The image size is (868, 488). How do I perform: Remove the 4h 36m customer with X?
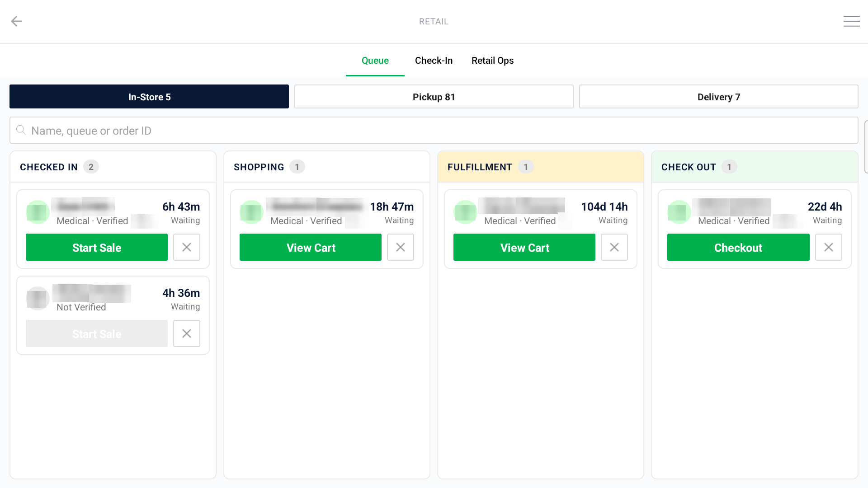(187, 333)
